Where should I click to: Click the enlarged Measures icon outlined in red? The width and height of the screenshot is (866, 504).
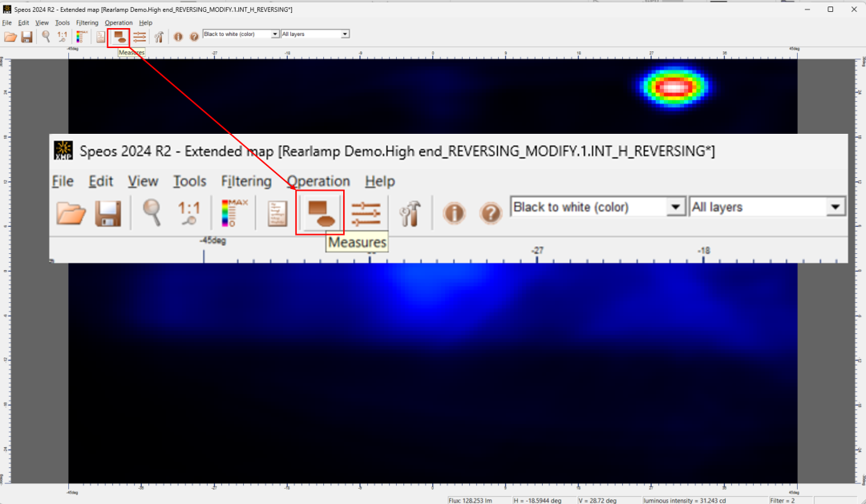point(320,213)
